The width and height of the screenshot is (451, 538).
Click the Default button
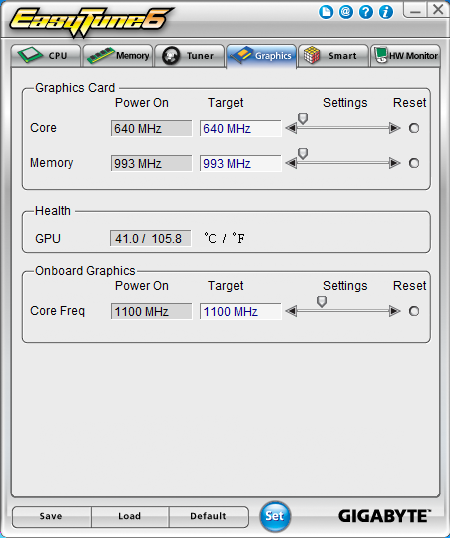click(x=208, y=516)
